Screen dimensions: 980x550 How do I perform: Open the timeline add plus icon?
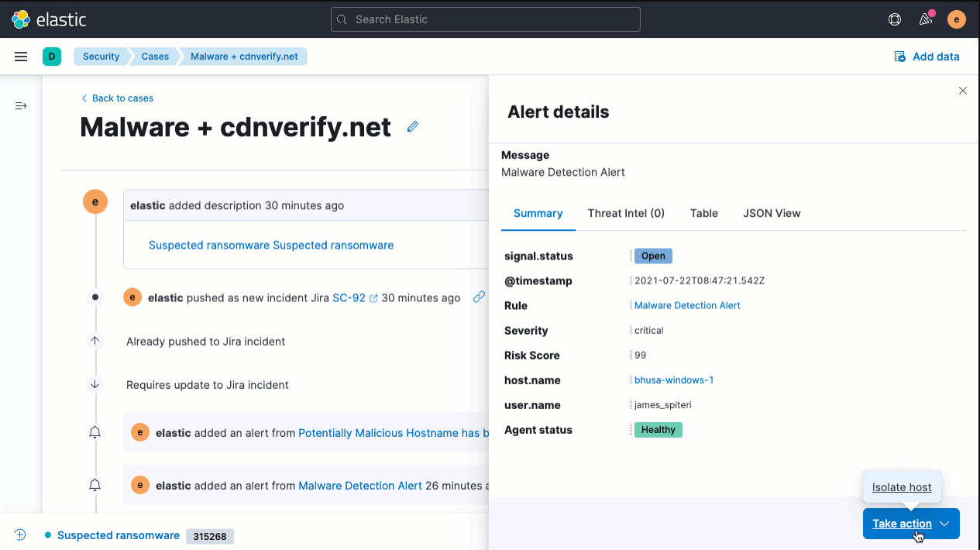click(20, 535)
